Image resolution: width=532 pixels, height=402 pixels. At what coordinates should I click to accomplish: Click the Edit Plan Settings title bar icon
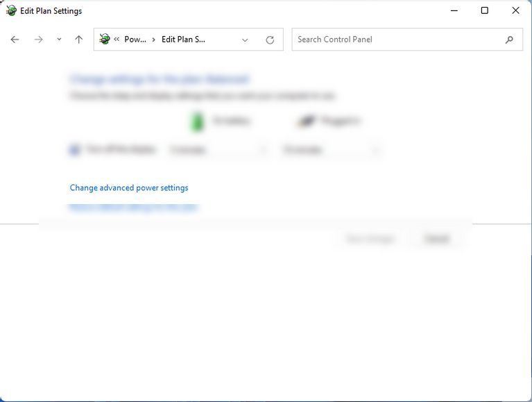[11, 10]
